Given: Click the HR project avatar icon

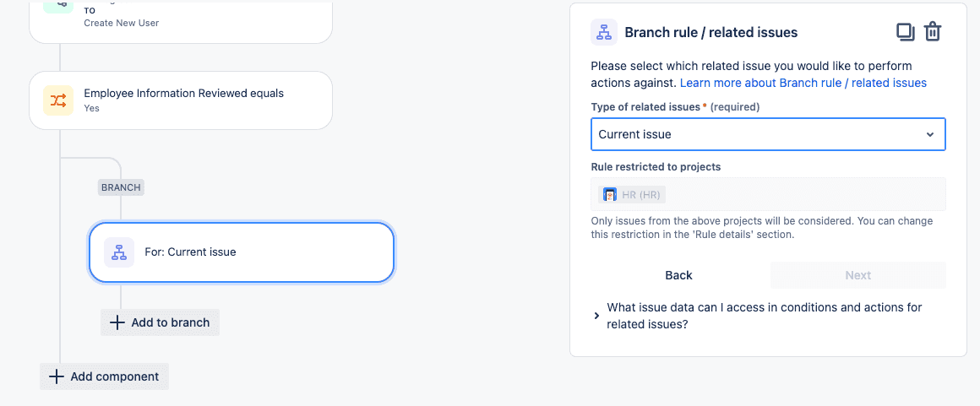Looking at the screenshot, I should [x=610, y=195].
